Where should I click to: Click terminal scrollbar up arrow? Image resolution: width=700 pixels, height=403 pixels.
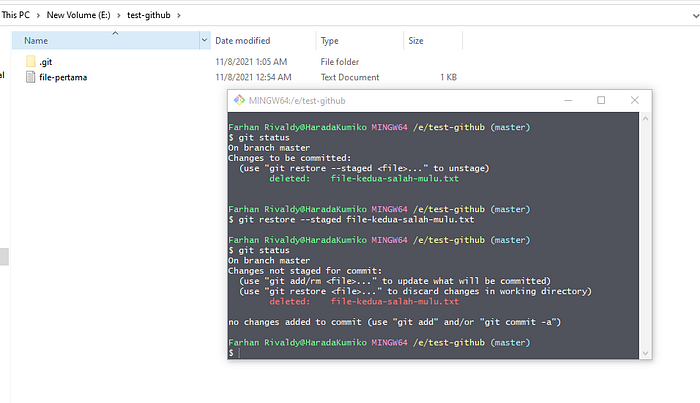645,119
